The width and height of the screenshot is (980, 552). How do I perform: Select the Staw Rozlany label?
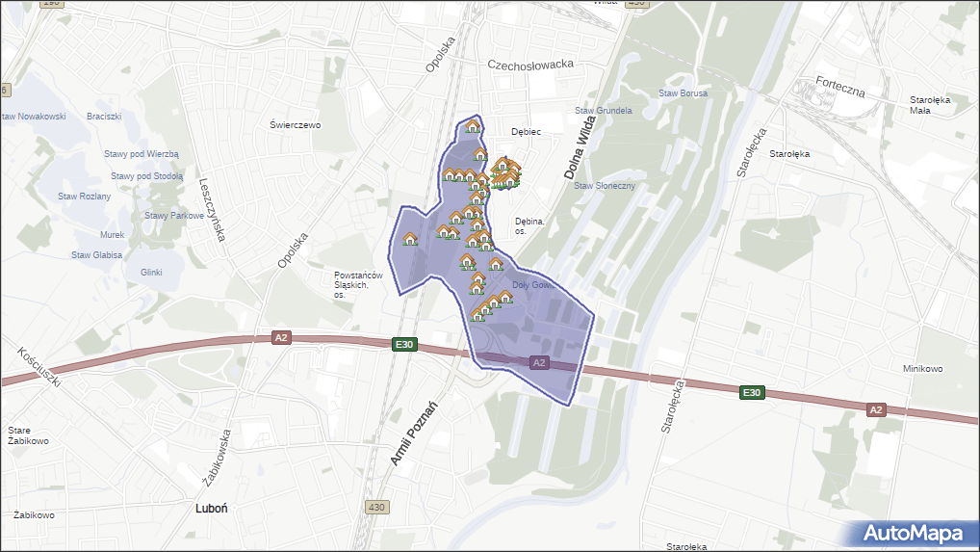85,197
